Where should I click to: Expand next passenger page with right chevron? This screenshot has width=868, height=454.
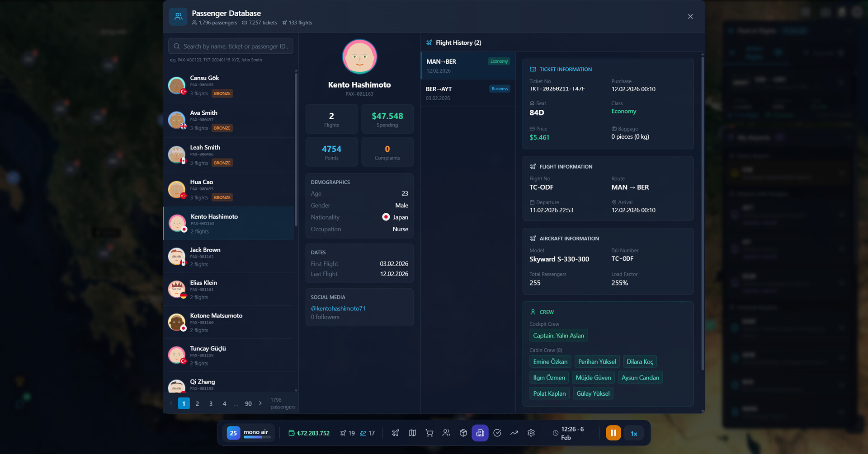click(x=260, y=403)
